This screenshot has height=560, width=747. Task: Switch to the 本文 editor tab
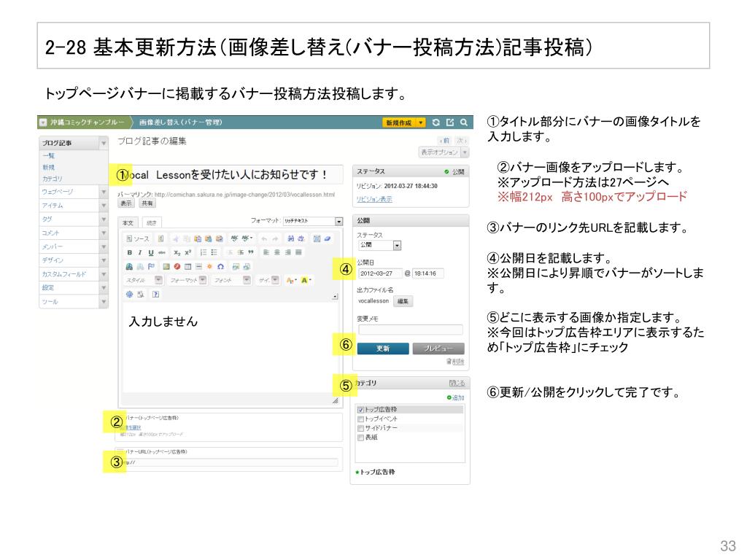coord(128,223)
